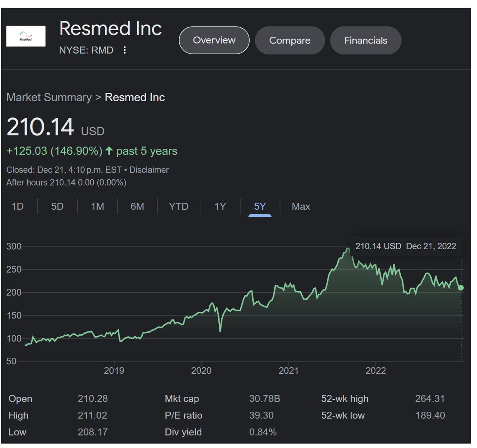Screen dimensions: 477x448
Task: Click the ResMed company logo thumbnail
Action: 26,36
